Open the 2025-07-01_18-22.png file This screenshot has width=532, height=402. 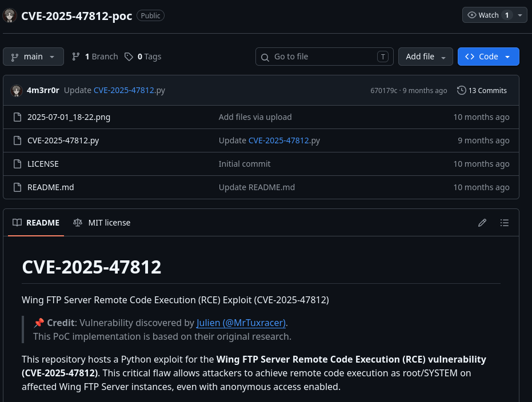coord(69,117)
